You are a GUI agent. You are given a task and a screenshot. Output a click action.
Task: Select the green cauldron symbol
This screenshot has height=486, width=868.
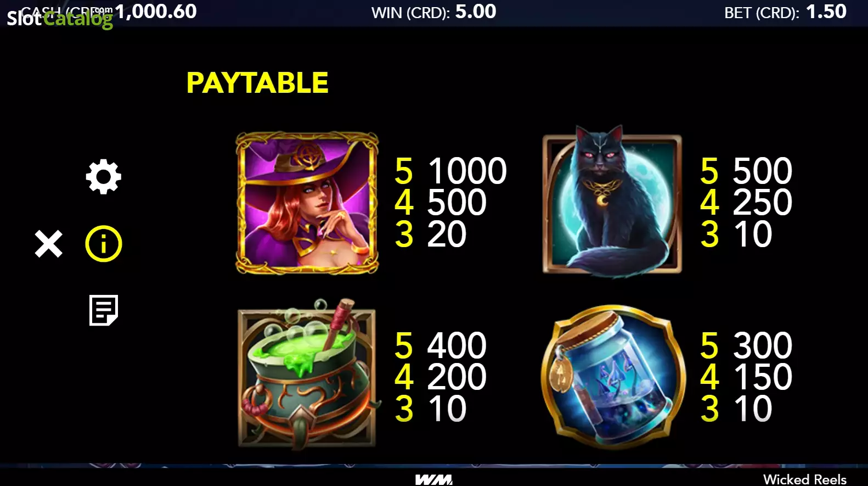[x=307, y=373]
